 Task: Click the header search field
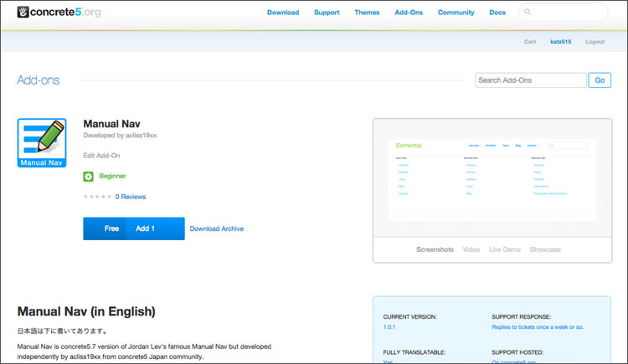point(564,12)
